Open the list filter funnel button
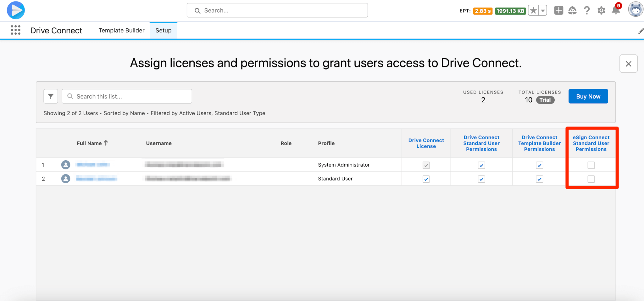The height and width of the screenshot is (301, 644). [51, 96]
